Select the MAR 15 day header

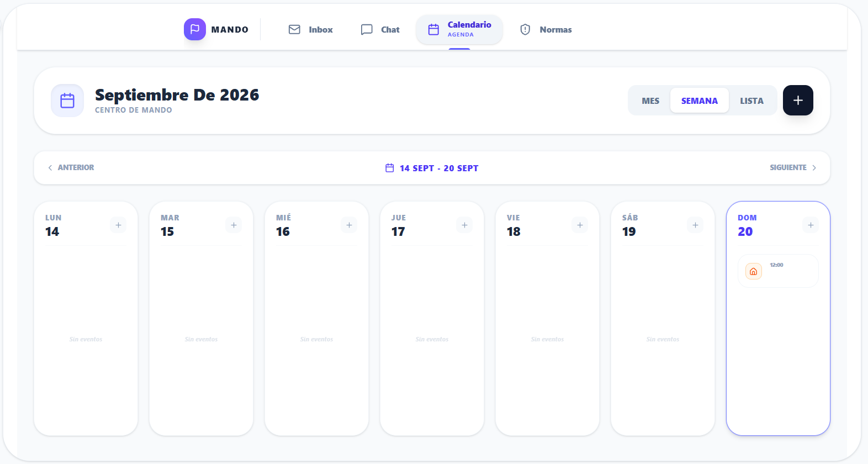point(170,225)
